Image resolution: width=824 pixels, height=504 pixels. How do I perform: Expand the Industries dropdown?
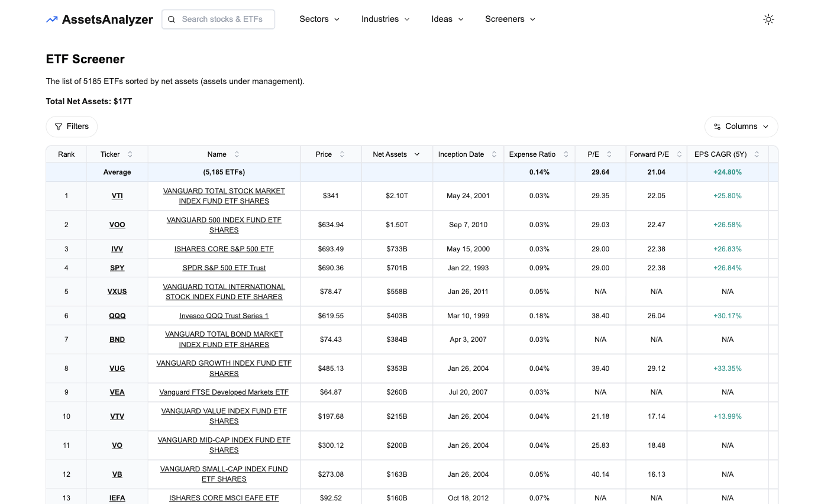coord(385,19)
